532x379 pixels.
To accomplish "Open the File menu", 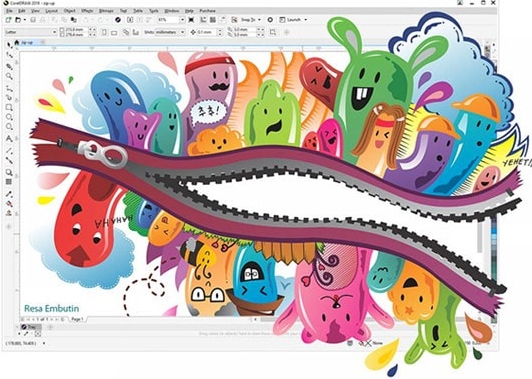I will (9, 11).
